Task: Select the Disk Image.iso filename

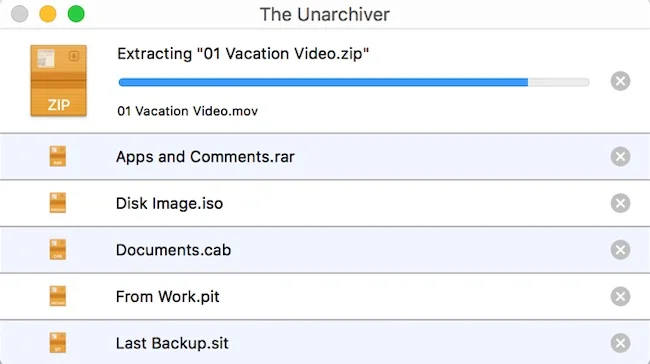Action: (x=170, y=203)
